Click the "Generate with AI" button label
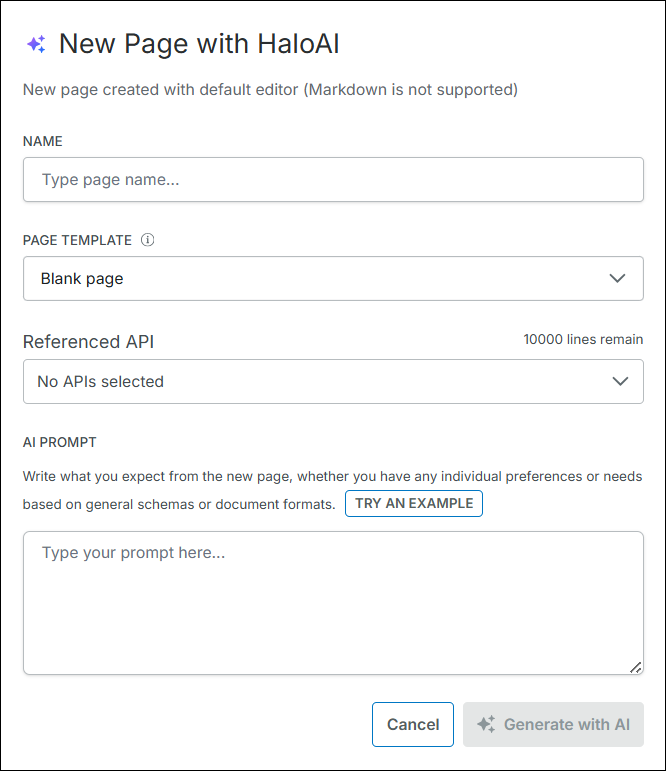Viewport: 666px width, 771px height. click(567, 725)
